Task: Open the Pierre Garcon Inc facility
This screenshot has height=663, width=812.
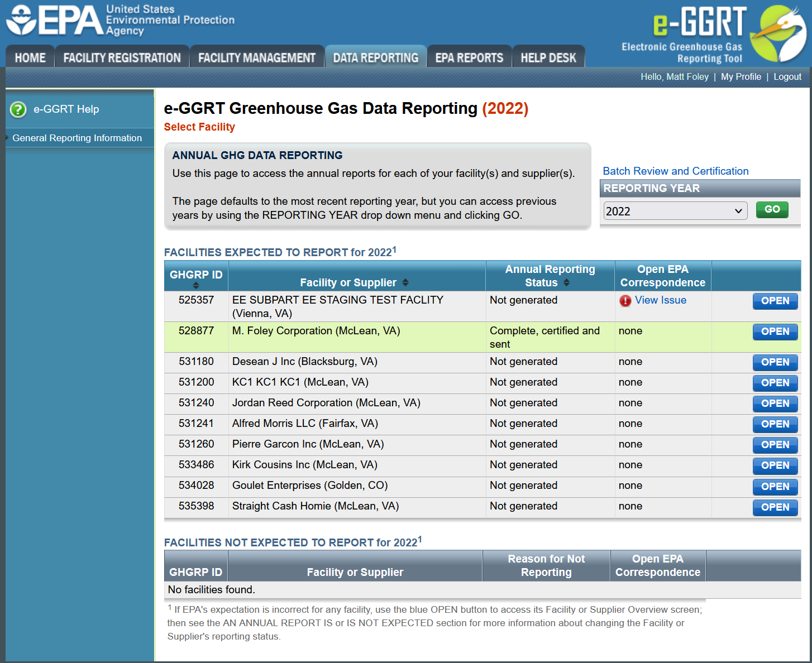Action: pos(775,445)
